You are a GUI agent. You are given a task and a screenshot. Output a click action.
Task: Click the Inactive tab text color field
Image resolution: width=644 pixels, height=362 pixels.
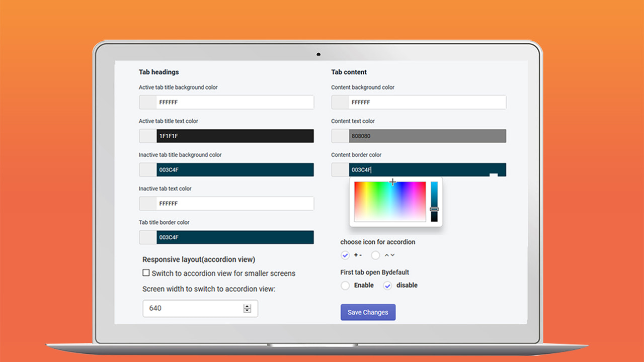(x=235, y=203)
